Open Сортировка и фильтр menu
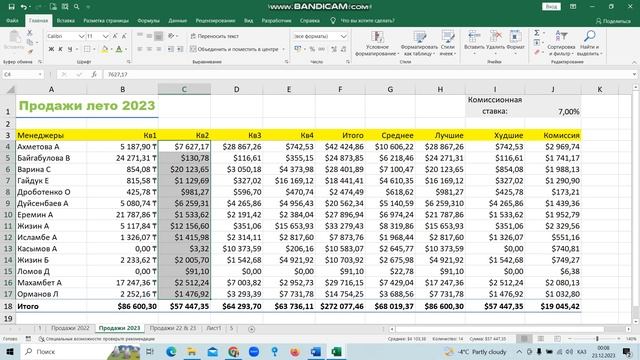 tap(561, 43)
